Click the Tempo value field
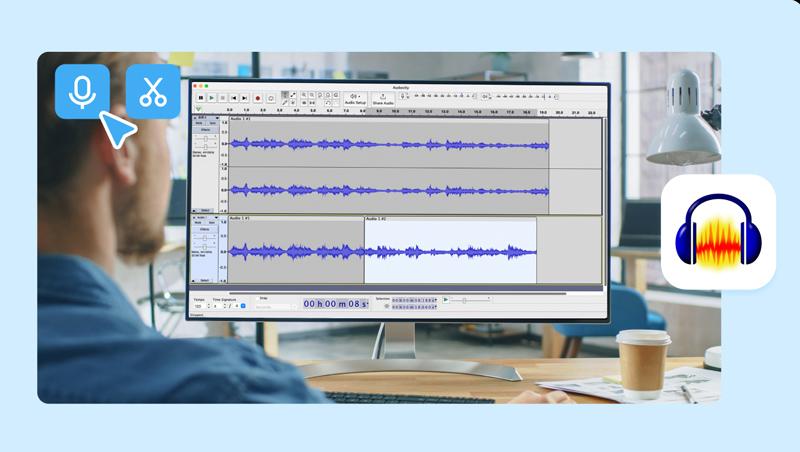Image resolution: width=800 pixels, height=452 pixels. [198, 306]
